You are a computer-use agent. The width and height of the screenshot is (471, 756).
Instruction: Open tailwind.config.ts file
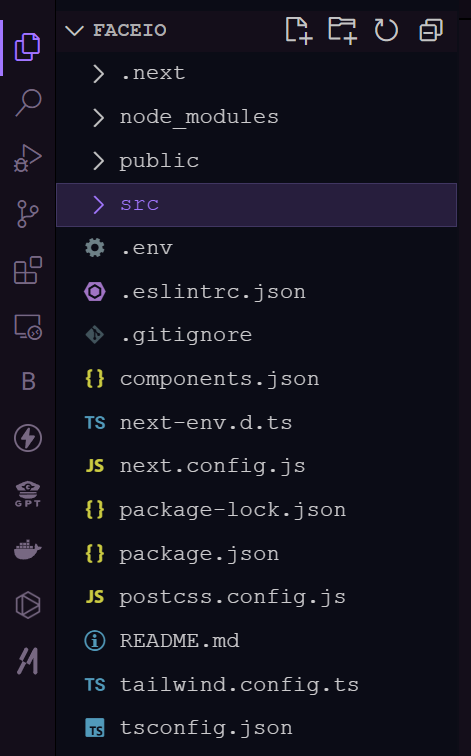(x=256, y=685)
